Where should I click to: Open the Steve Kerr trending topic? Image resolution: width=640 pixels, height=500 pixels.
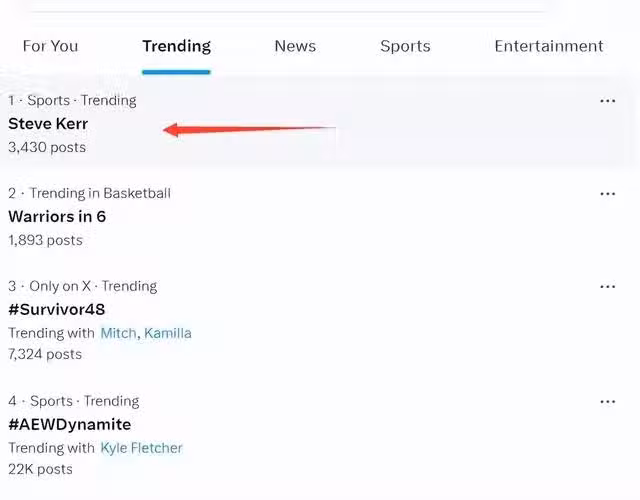(x=48, y=124)
